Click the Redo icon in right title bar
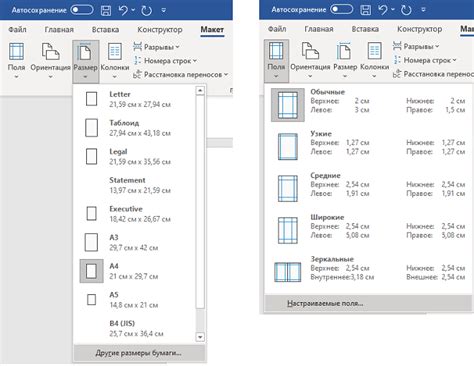Screen dimensions: 474x366 (x=406, y=10)
